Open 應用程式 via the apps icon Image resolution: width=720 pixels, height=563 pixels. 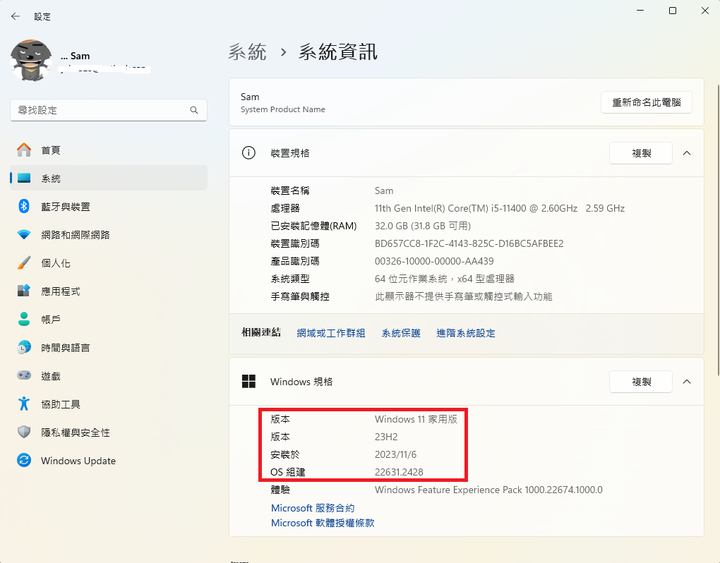click(24, 291)
